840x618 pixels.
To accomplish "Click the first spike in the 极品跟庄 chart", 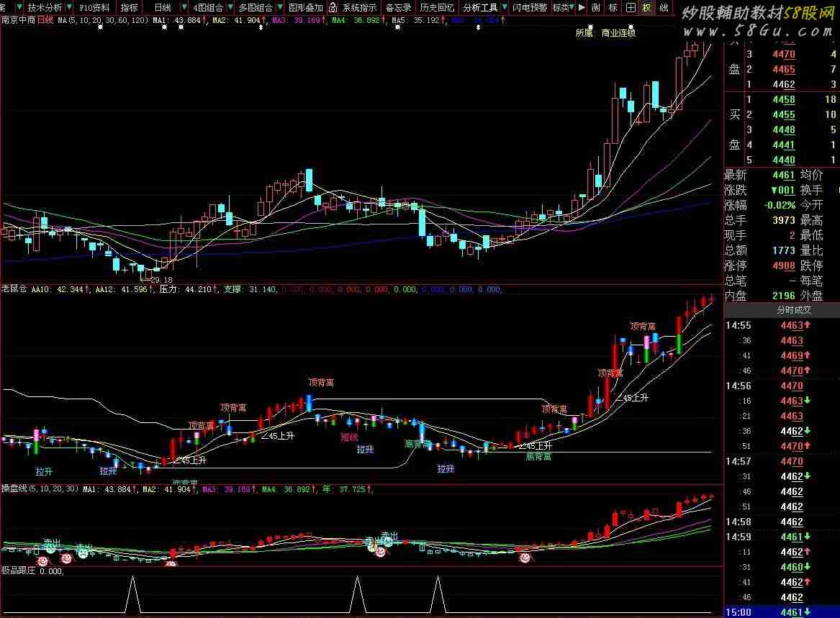I will click(x=133, y=594).
